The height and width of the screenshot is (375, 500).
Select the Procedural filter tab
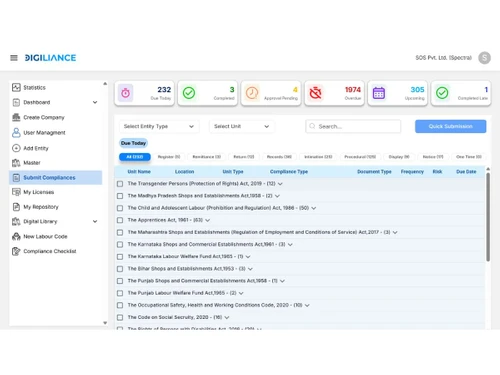360,157
